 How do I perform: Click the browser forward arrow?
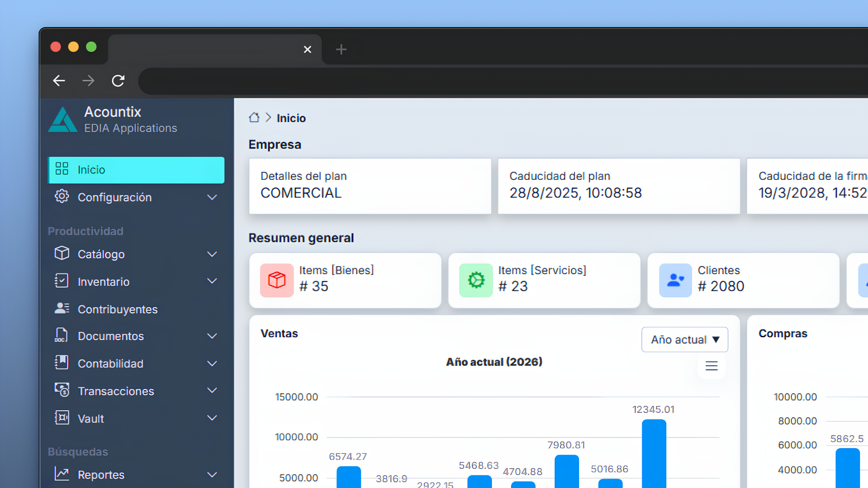(x=89, y=81)
